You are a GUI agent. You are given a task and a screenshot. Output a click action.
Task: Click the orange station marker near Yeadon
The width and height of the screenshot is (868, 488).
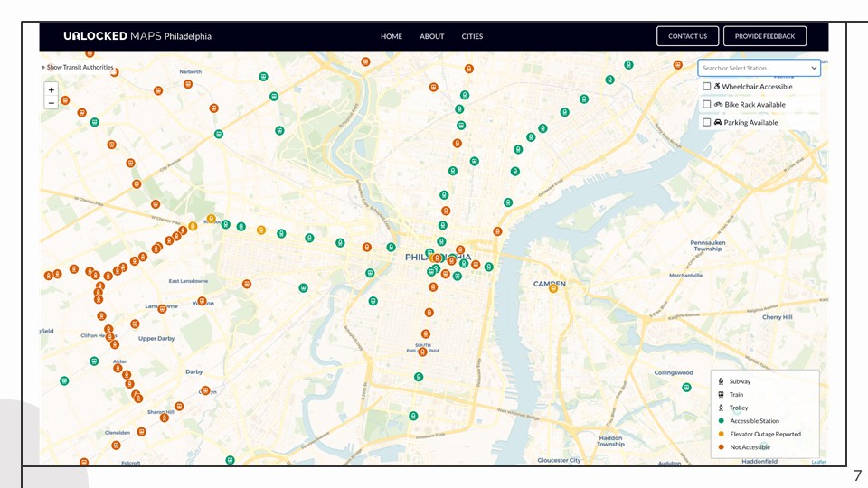(202, 301)
